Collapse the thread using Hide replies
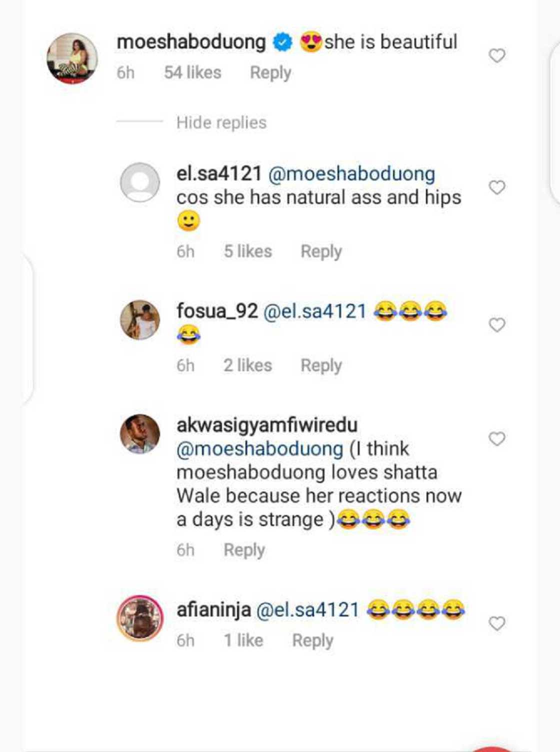Screen dimensions: 560x752 [x=220, y=122]
